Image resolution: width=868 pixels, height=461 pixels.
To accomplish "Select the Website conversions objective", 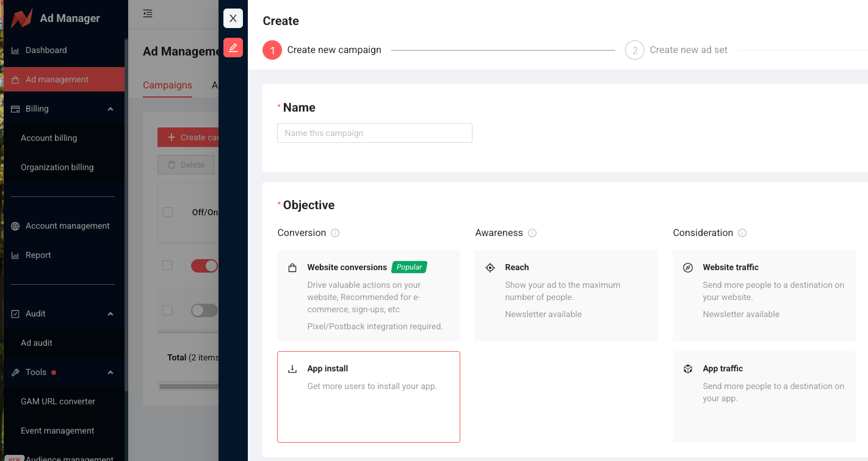I will tap(368, 295).
